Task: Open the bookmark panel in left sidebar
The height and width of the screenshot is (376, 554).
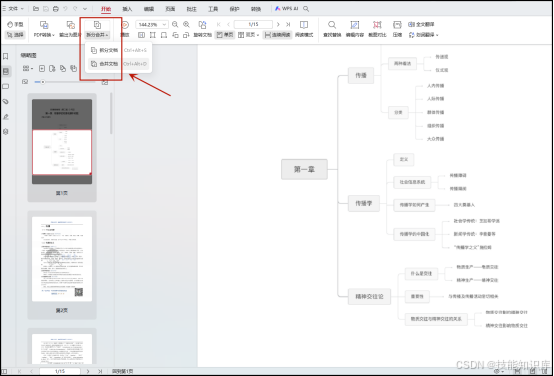Action: tap(6, 56)
